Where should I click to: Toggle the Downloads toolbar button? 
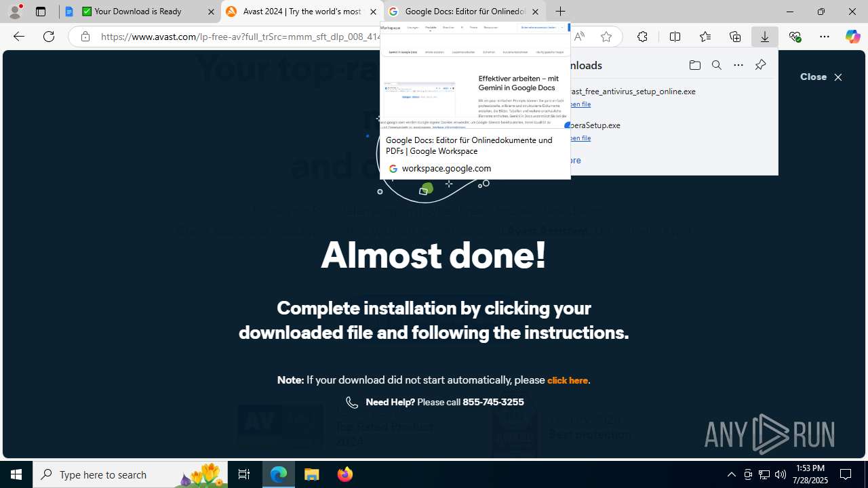(x=765, y=37)
